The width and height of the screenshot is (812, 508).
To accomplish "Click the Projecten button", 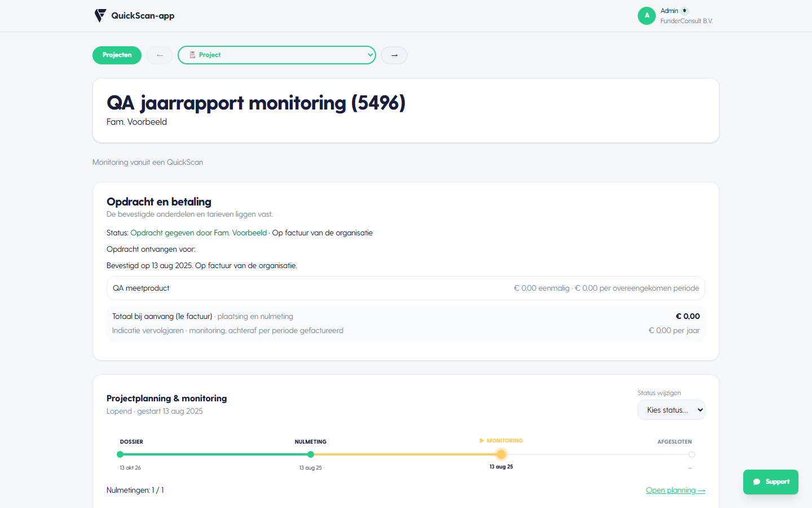I will (117, 55).
